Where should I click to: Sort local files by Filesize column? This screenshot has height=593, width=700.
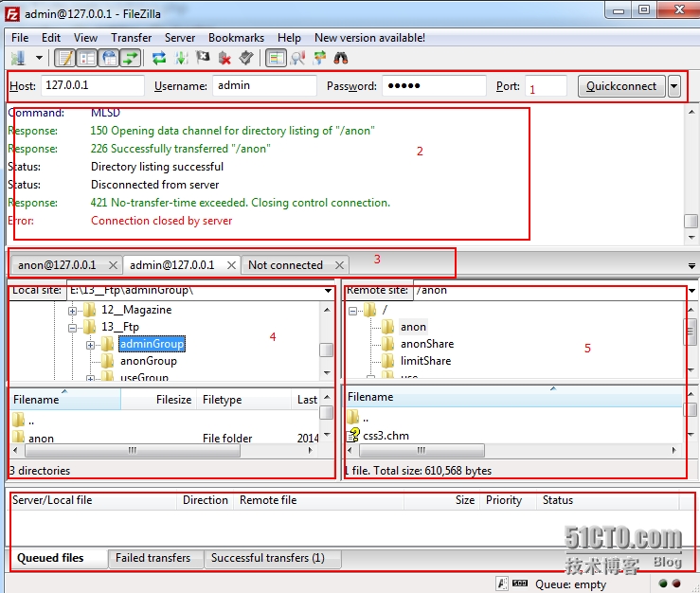coord(158,399)
